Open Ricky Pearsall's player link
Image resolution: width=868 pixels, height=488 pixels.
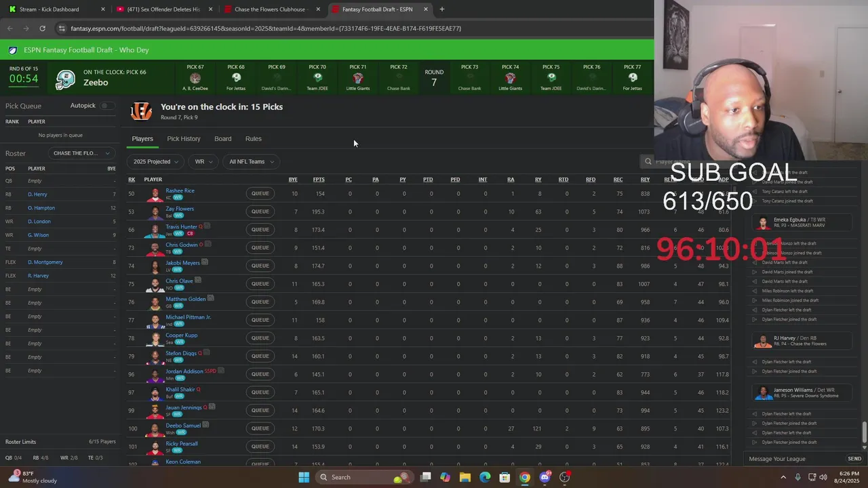click(182, 444)
